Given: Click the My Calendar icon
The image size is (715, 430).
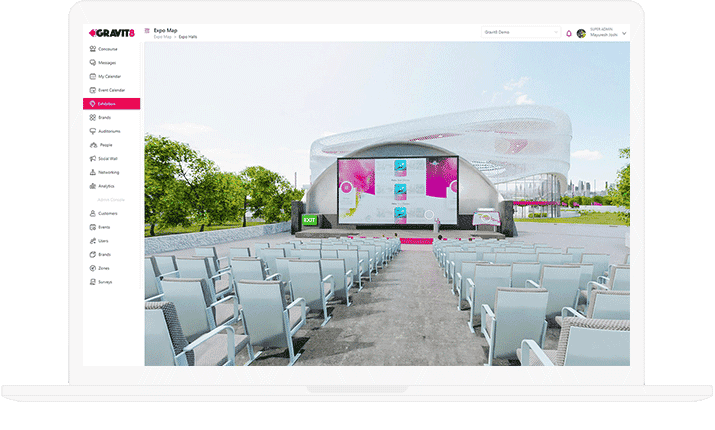Looking at the screenshot, I should (92, 76).
